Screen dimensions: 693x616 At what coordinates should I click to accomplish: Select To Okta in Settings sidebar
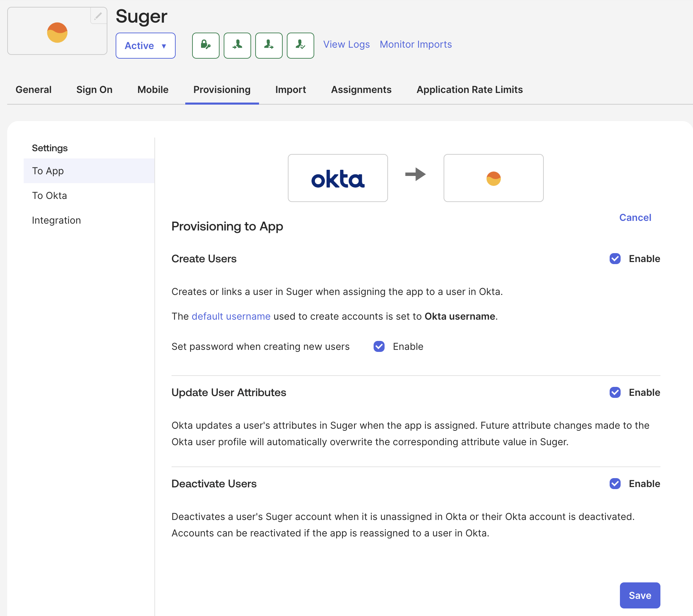point(49,196)
